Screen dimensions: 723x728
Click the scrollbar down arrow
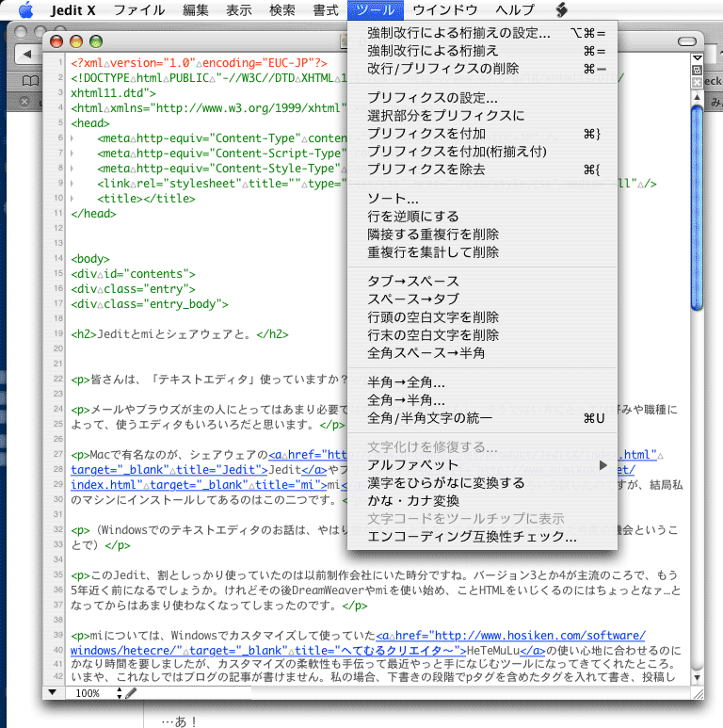pyautogui.click(x=697, y=677)
